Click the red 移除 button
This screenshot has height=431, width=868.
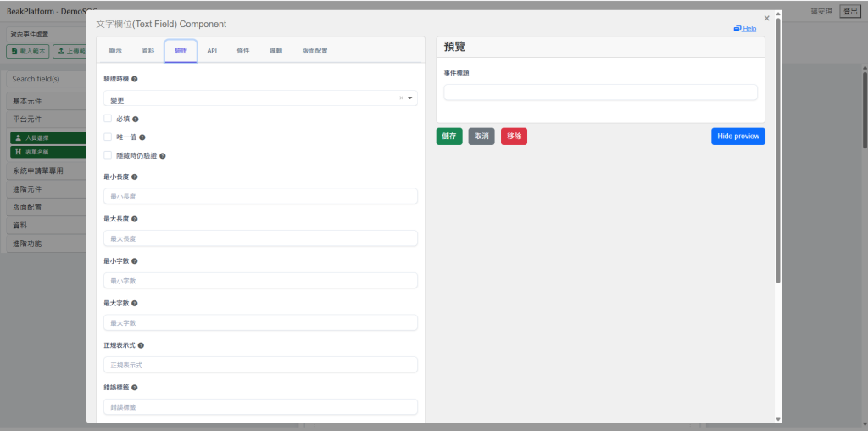[x=515, y=137]
